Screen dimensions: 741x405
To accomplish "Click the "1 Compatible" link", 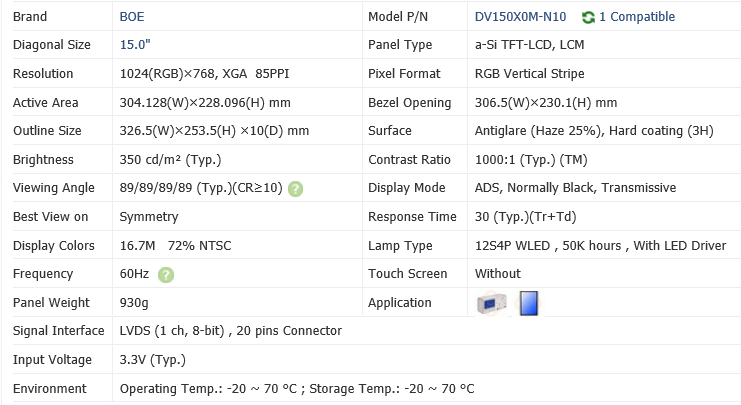I will pos(637,17).
